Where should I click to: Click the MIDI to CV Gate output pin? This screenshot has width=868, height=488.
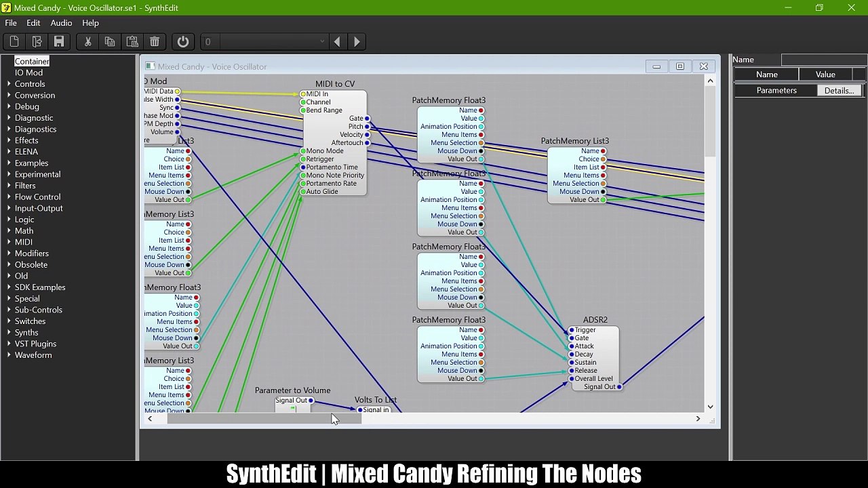click(x=367, y=119)
